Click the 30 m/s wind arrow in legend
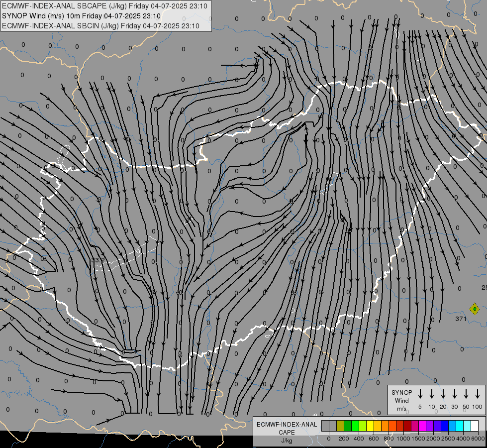487x448 pixels. (x=454, y=394)
